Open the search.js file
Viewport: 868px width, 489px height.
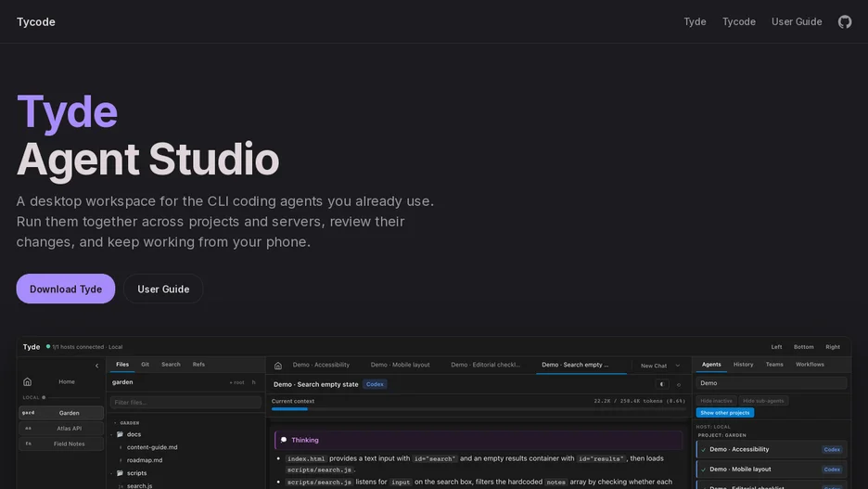tap(139, 485)
